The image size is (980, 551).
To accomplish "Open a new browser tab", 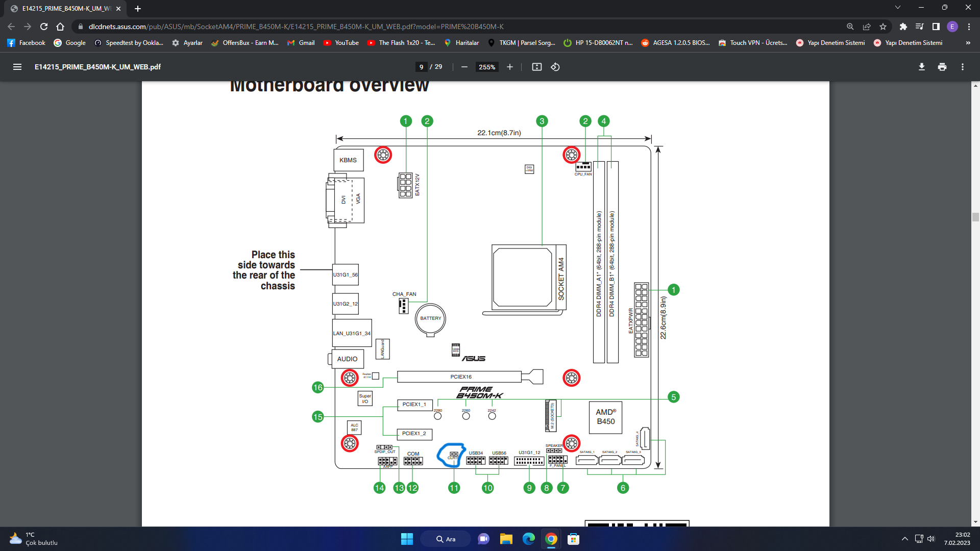I will (x=138, y=9).
